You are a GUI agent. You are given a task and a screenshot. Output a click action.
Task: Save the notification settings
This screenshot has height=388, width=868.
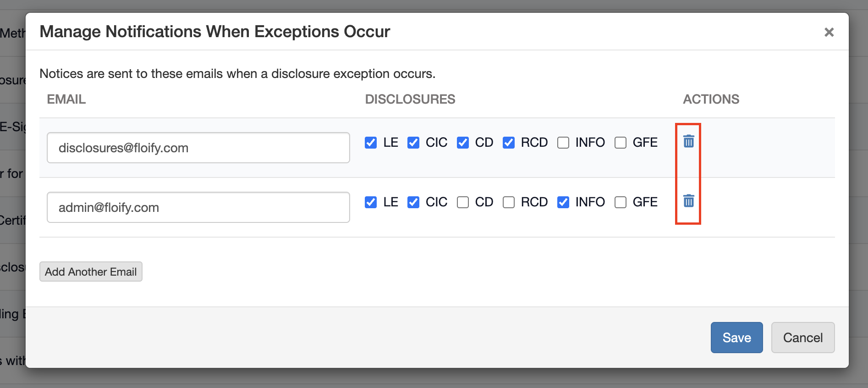pos(736,338)
